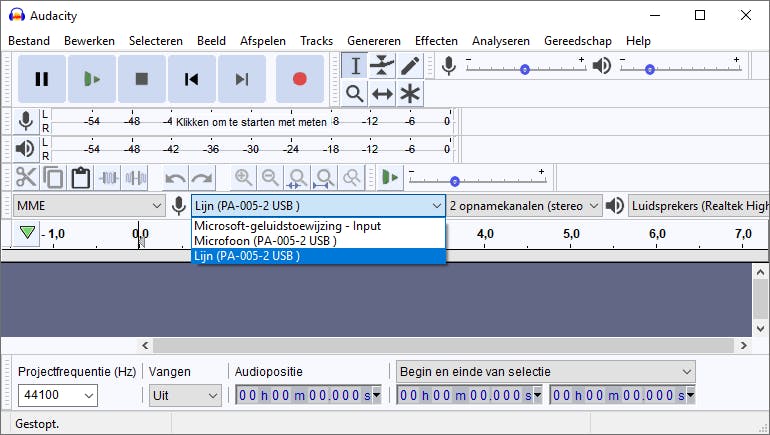Click the recording volume slider handle
This screenshot has width=770, height=435.
[525, 70]
